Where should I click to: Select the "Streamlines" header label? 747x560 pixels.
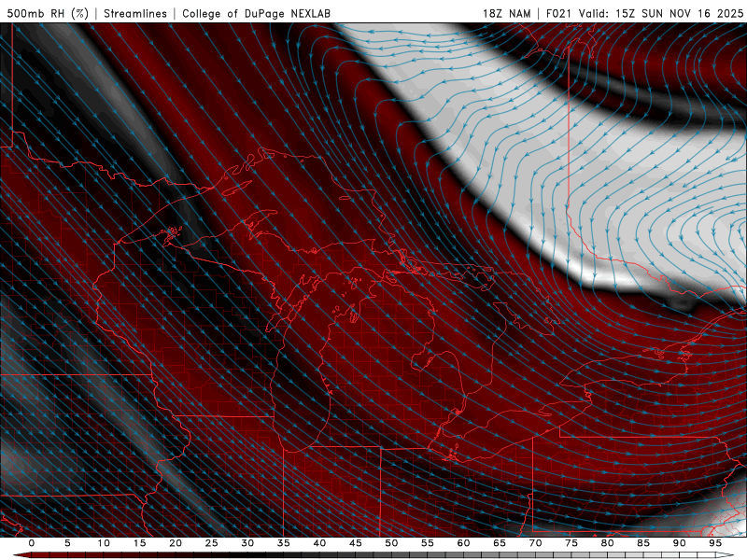click(135, 14)
